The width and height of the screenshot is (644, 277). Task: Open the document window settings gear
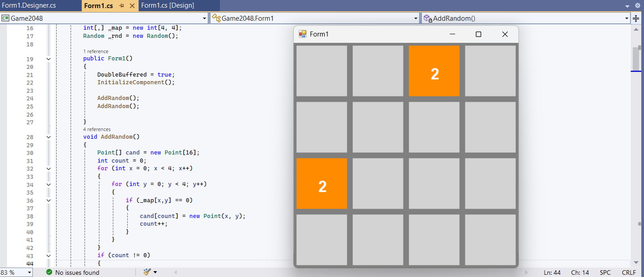tap(637, 6)
